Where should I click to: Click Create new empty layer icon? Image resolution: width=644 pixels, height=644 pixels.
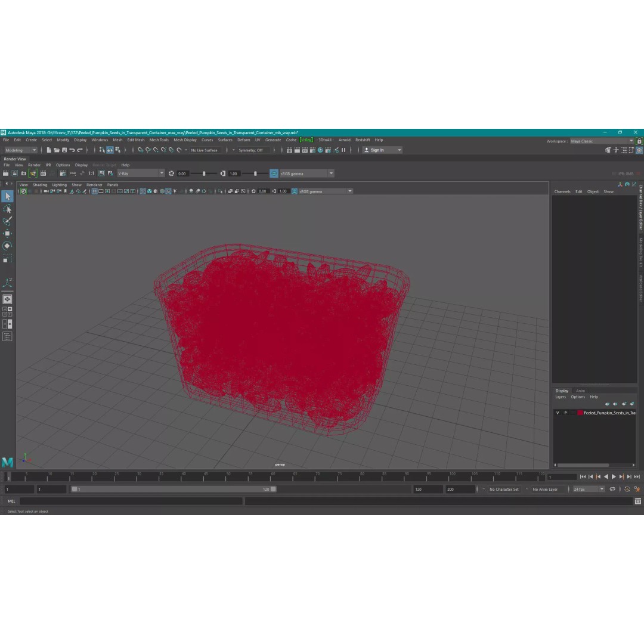pos(624,404)
